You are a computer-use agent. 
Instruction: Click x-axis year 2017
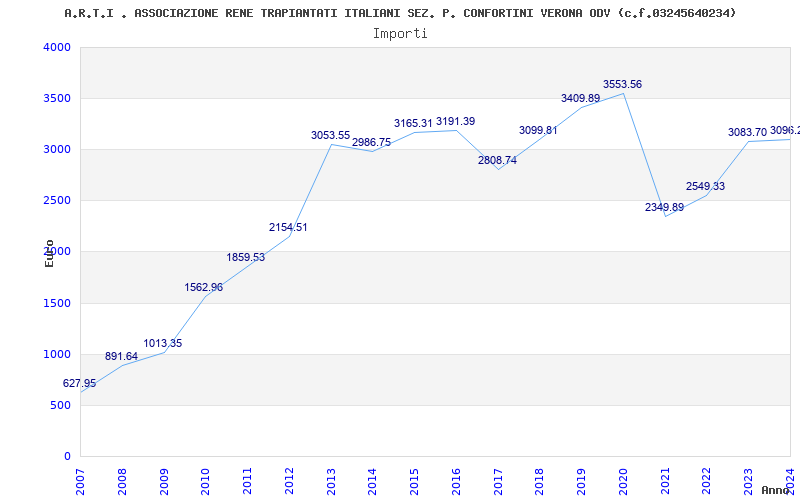tap(498, 482)
